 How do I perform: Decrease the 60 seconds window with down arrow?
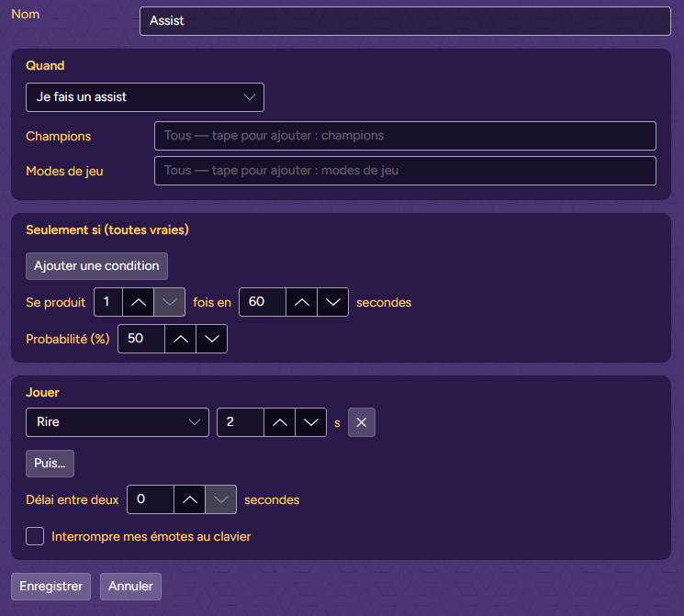tap(333, 302)
